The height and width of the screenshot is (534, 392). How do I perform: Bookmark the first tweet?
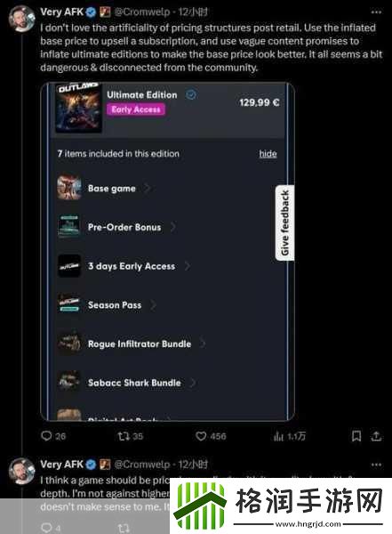point(356,436)
